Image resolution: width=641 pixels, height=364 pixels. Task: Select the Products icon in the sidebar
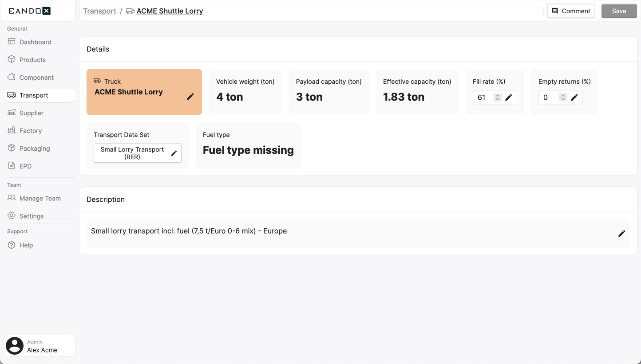(x=12, y=59)
